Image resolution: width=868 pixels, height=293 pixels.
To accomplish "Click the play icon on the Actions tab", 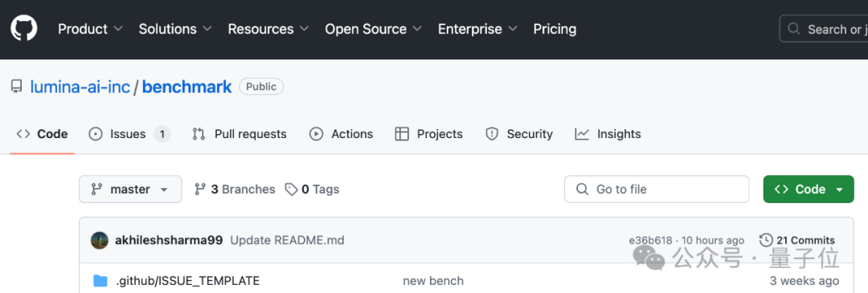I will (x=316, y=134).
